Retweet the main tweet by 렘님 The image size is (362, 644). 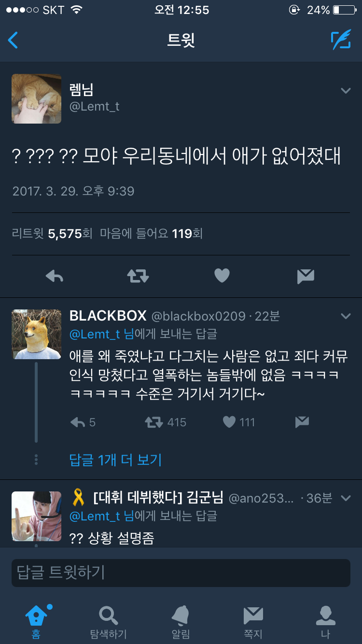138,276
